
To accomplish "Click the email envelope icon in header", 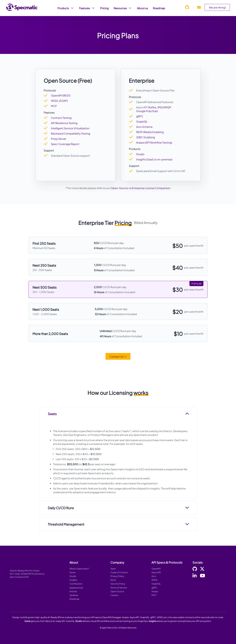I will [199, 8].
